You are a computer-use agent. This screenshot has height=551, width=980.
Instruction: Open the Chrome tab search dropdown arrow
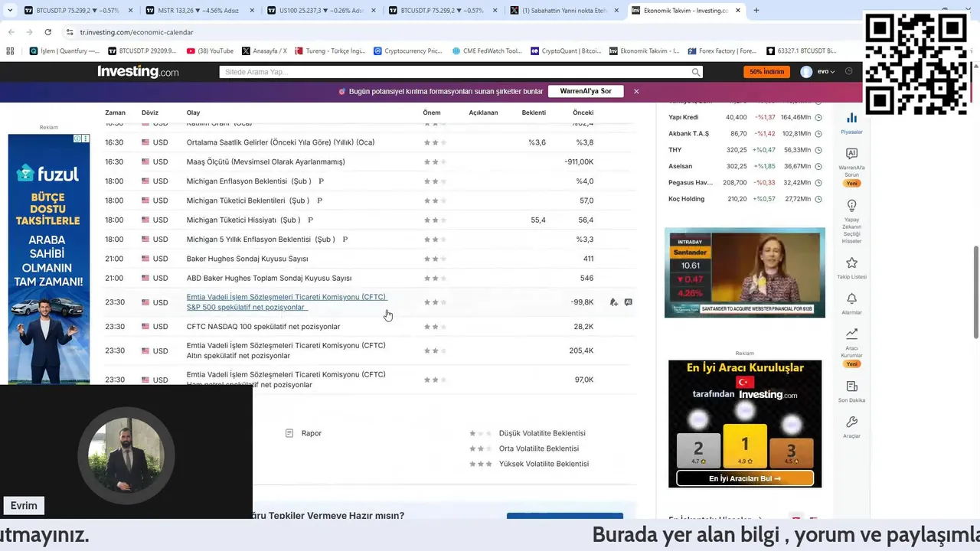pos(10,11)
